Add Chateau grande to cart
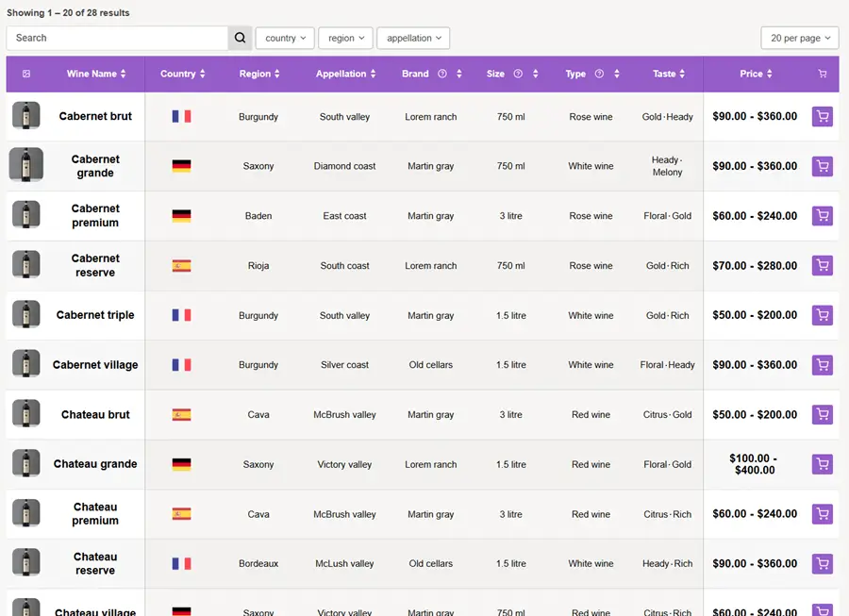Viewport: 849px width, 616px height. [x=822, y=464]
